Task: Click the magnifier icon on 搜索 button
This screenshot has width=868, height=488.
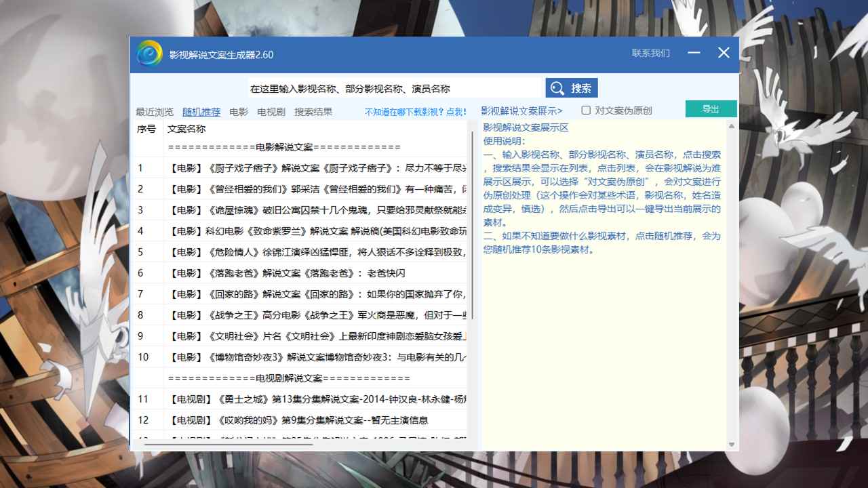Action: pyautogui.click(x=557, y=88)
